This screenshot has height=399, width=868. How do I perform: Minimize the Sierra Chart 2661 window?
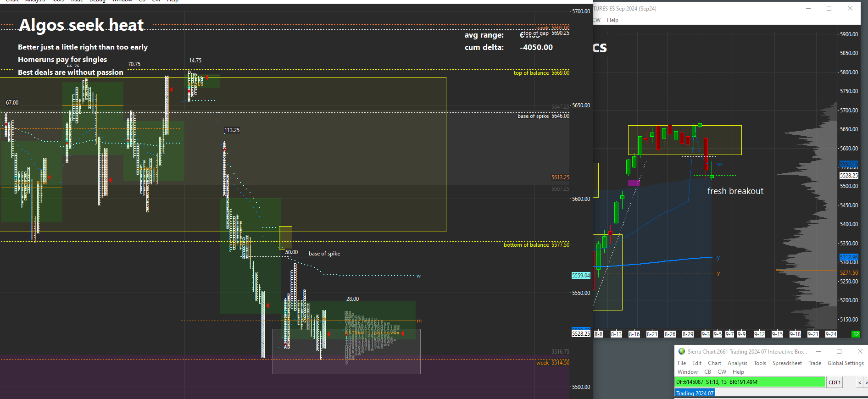click(818, 351)
